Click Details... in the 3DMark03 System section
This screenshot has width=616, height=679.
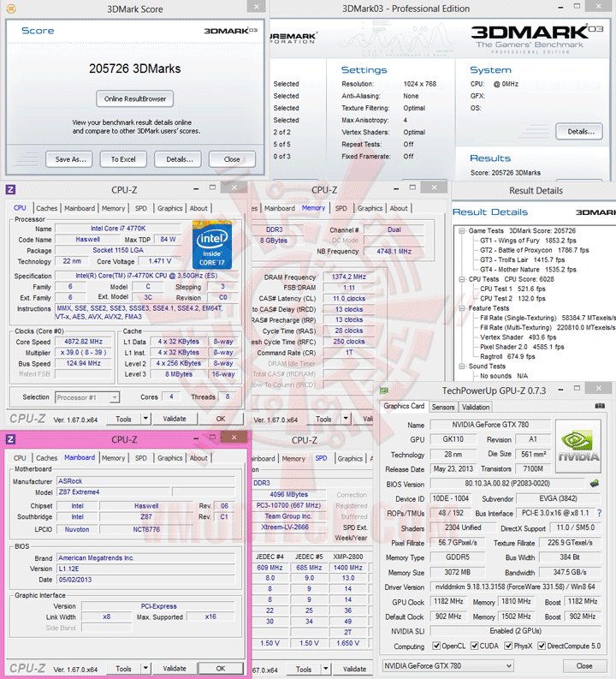(579, 132)
